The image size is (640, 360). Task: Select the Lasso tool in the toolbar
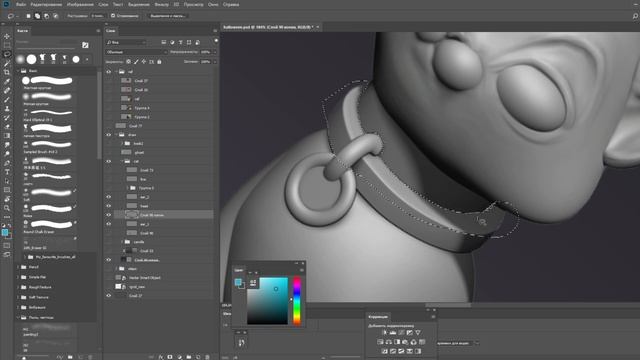pos(7,54)
